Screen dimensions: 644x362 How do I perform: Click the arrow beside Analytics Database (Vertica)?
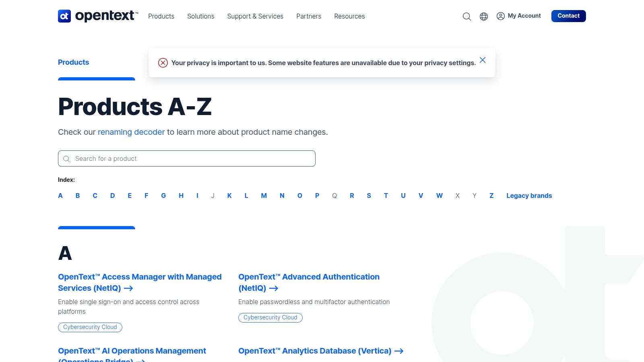399,351
